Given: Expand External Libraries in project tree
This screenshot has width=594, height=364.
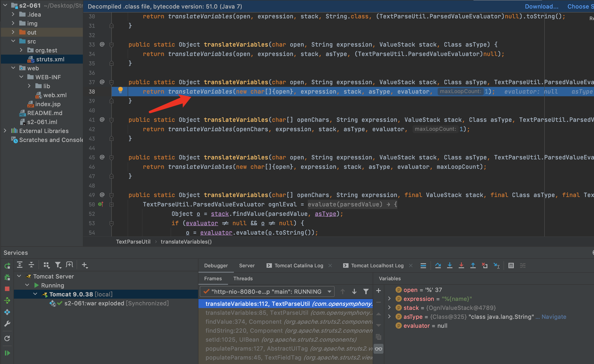Looking at the screenshot, I should pos(5,131).
